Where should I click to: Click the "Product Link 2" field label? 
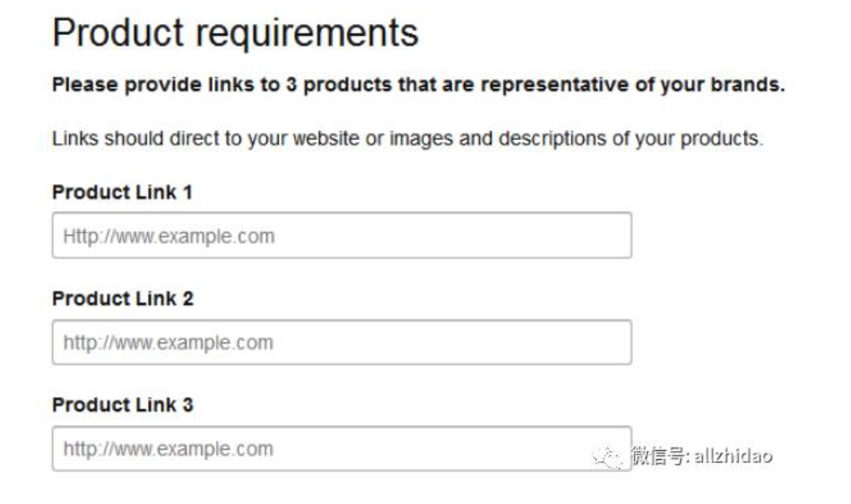[122, 299]
